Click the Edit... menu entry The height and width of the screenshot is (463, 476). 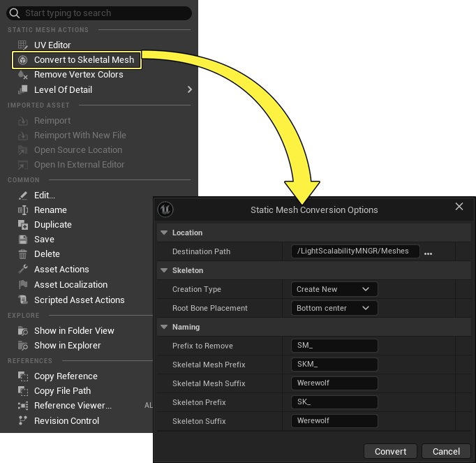[45, 196]
